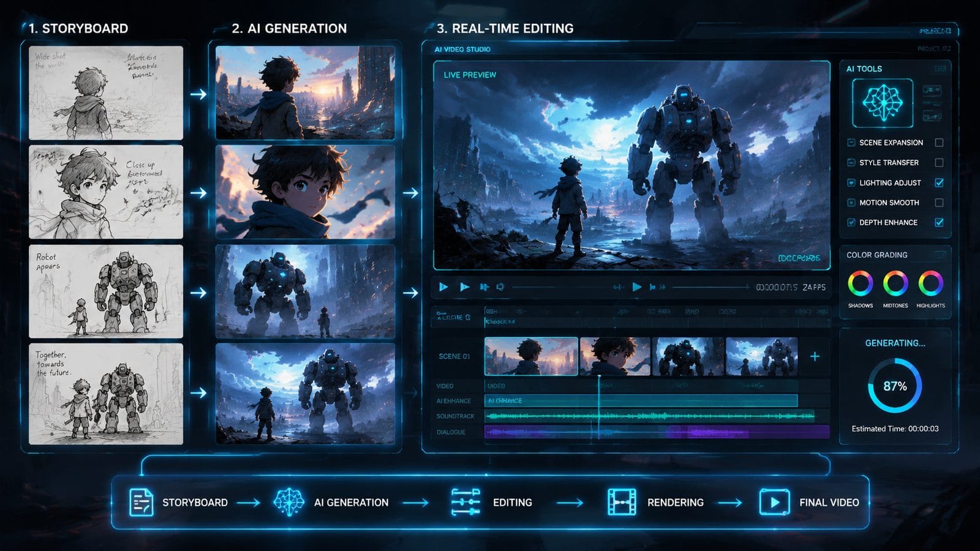The height and width of the screenshot is (551, 980).
Task: Open the 'Together, towards the future' sketch
Action: pyautogui.click(x=106, y=394)
